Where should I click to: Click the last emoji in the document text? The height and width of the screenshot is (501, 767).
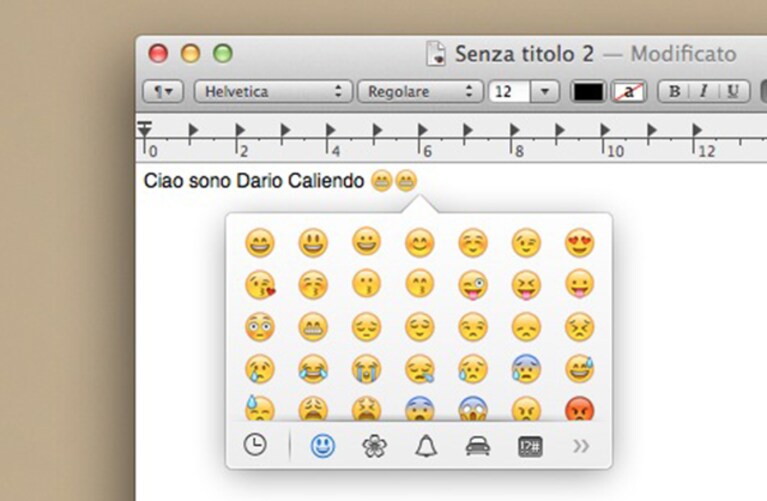[406, 181]
